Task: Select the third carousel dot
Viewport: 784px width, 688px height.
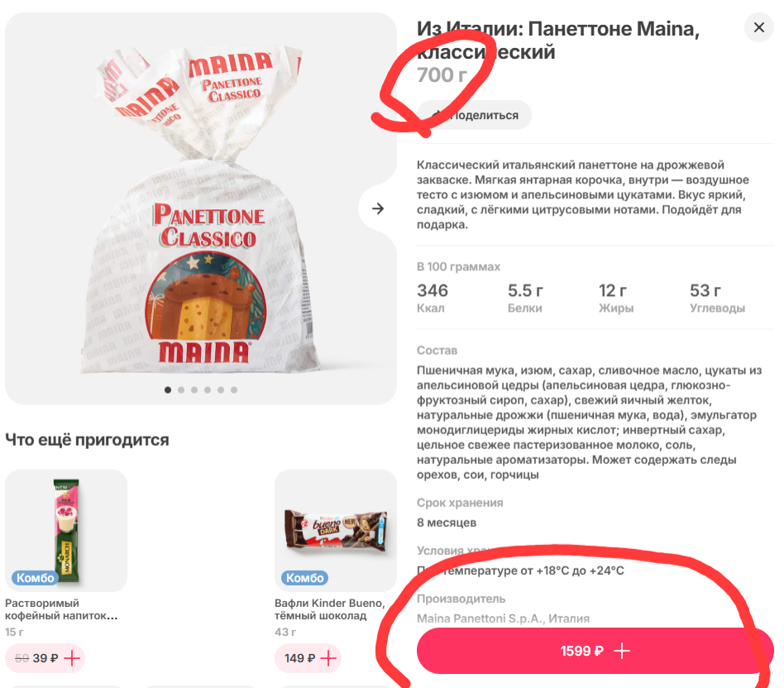Action: pyautogui.click(x=195, y=389)
